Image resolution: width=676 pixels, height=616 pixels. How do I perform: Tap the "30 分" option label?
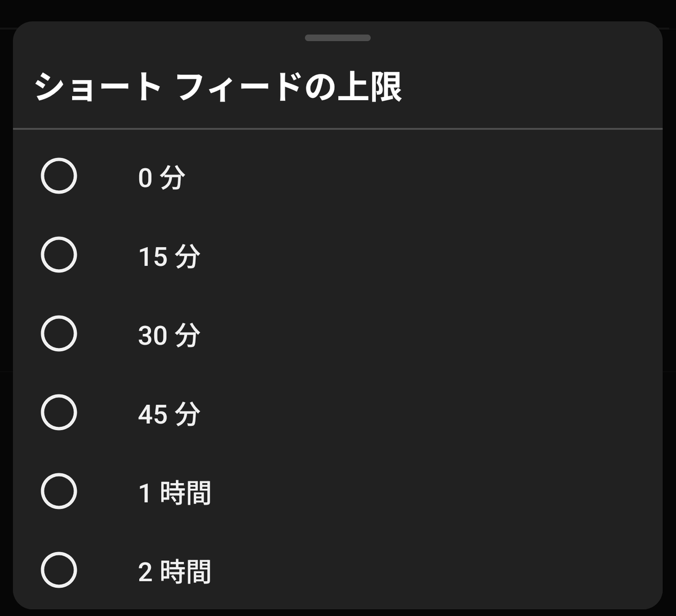point(168,336)
